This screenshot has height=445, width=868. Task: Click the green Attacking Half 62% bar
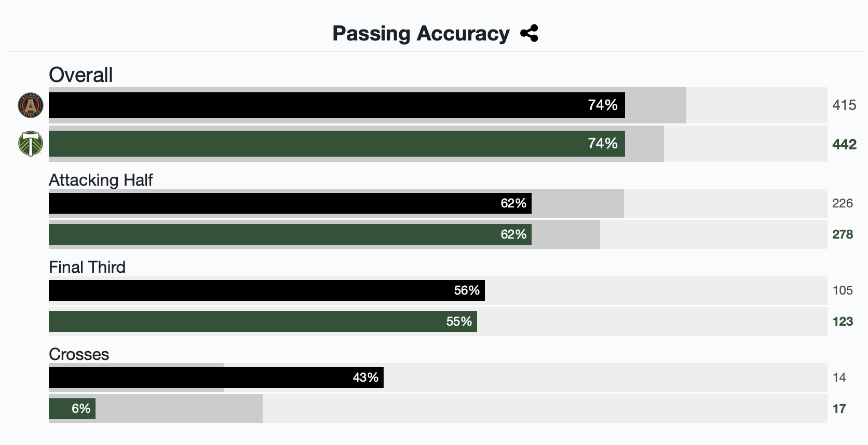[x=290, y=234]
